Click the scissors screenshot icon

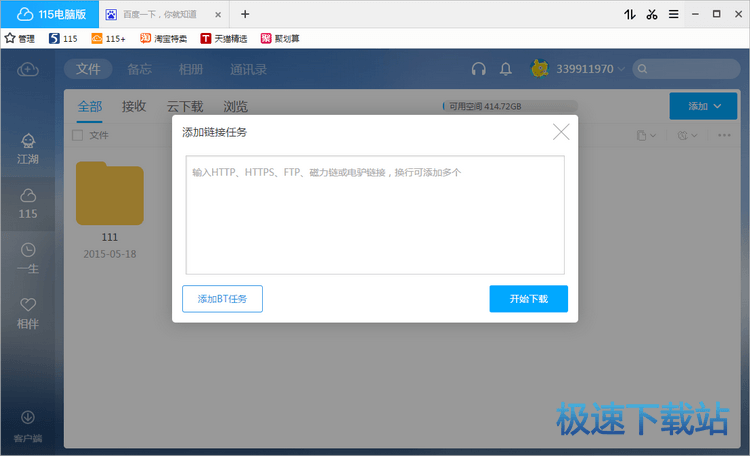coord(651,14)
